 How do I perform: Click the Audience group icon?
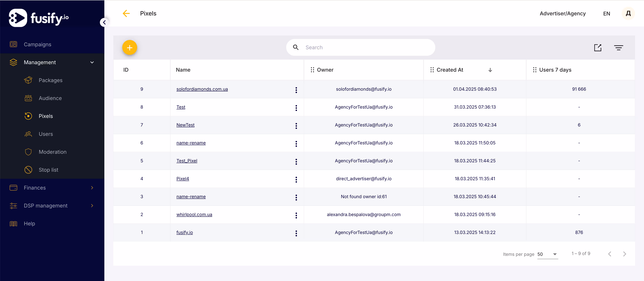pos(28,98)
